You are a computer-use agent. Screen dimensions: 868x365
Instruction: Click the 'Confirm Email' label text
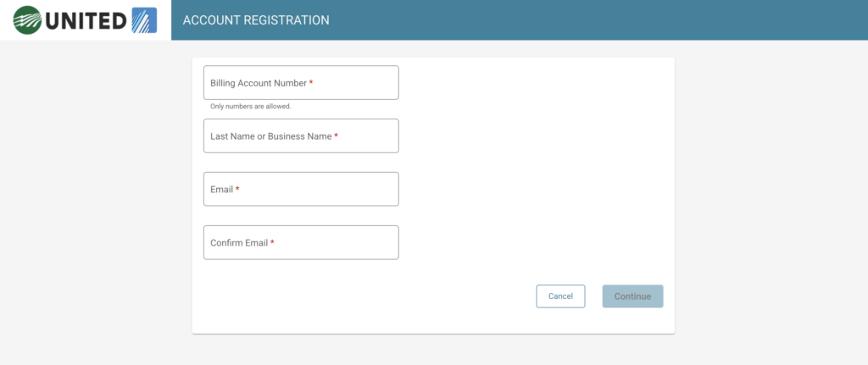pyautogui.click(x=238, y=243)
